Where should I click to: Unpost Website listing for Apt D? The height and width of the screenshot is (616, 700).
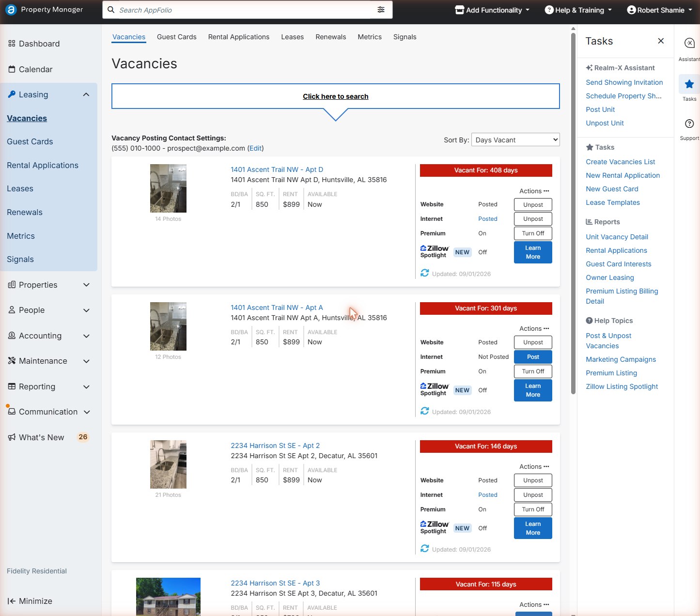click(533, 205)
